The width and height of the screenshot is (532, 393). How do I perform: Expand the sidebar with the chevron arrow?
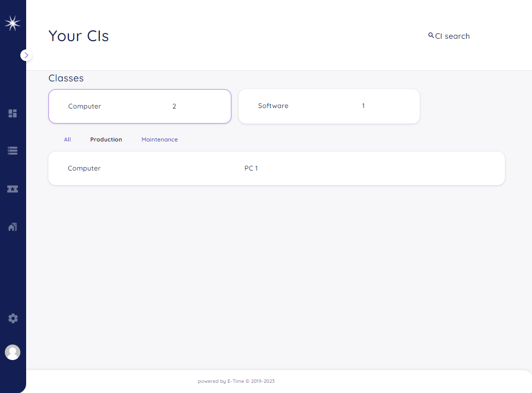(26, 55)
